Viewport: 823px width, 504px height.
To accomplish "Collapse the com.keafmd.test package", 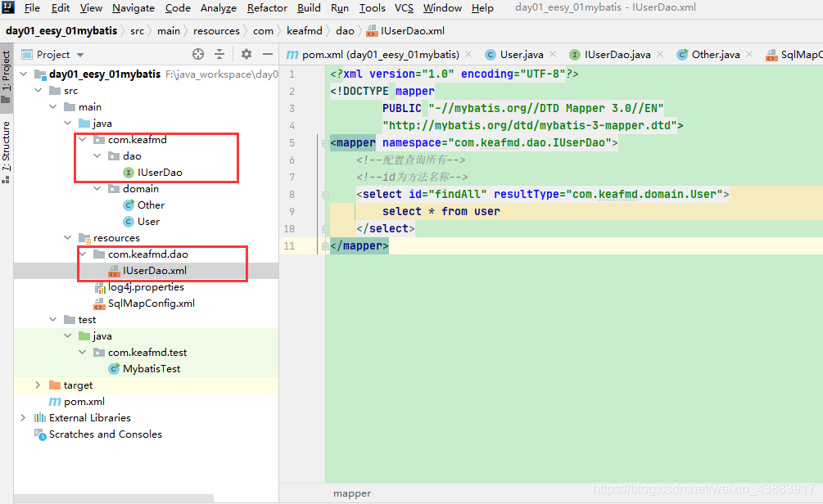I will 83,353.
